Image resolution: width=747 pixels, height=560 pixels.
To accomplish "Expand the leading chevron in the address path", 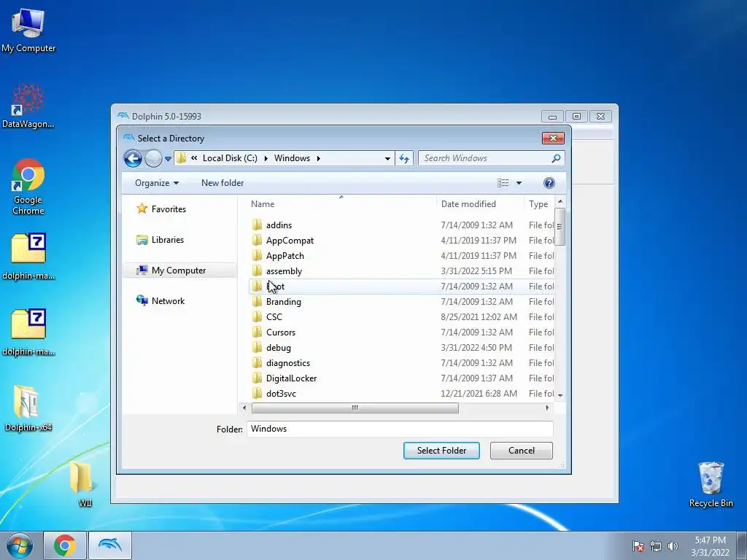I will tap(194, 158).
